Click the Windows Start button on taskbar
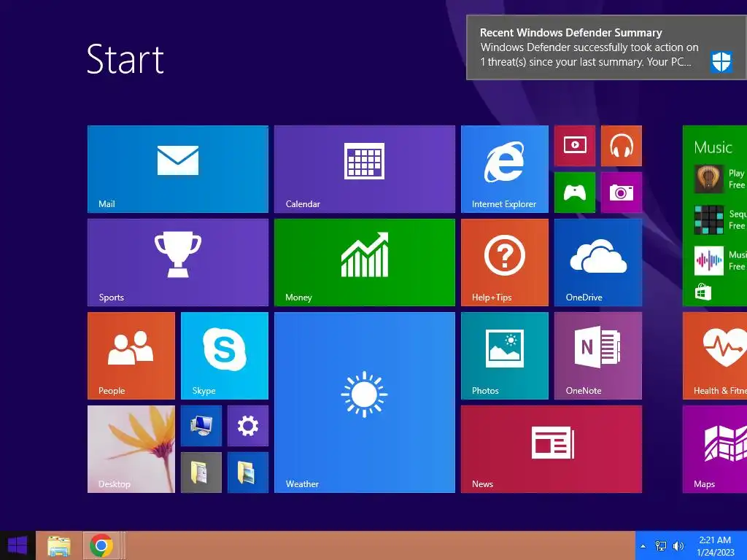 click(18, 545)
